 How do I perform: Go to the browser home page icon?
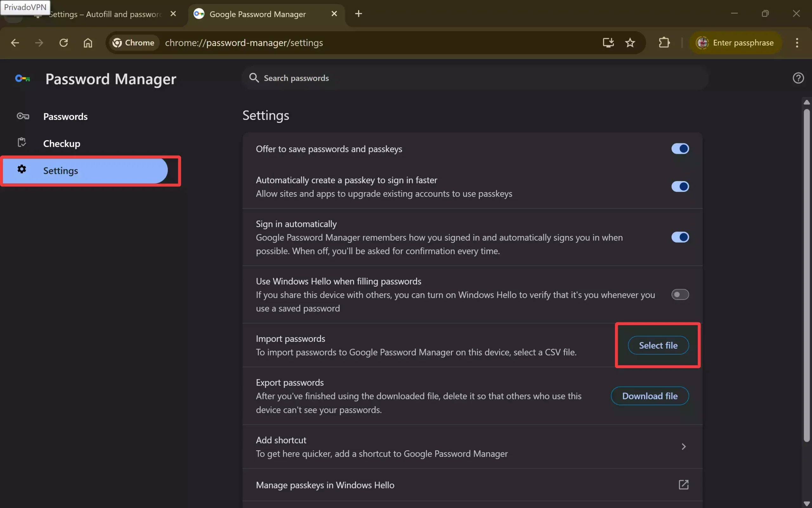[x=88, y=43]
